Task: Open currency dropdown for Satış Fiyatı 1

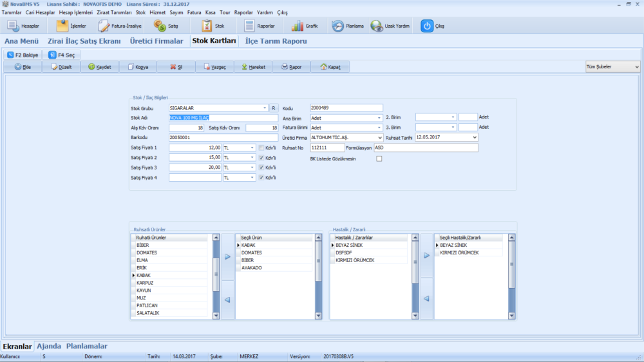Action: pos(252,148)
